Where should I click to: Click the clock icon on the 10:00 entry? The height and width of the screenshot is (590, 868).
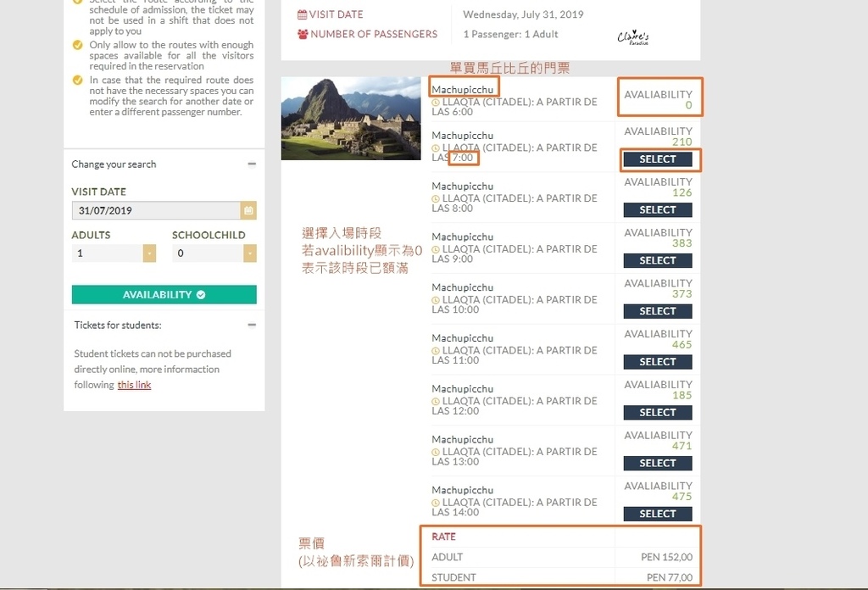436,300
